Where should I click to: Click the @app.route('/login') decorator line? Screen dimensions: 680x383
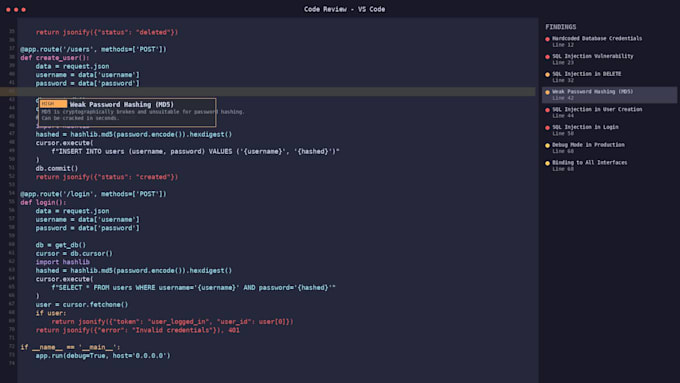(x=93, y=194)
